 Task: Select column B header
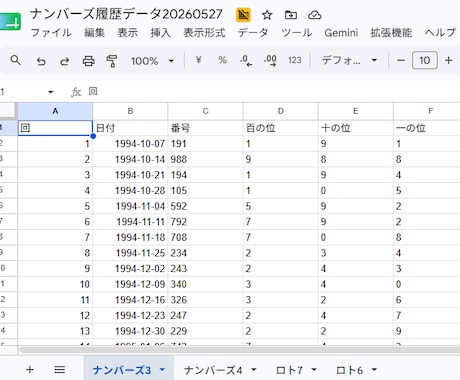coord(130,111)
